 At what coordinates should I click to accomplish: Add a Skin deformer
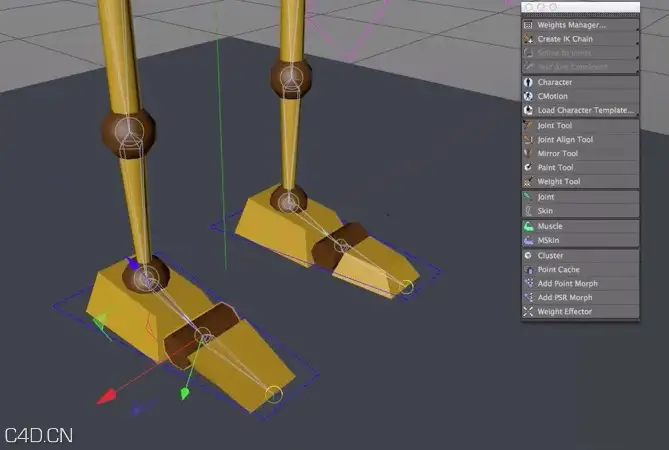click(x=580, y=211)
